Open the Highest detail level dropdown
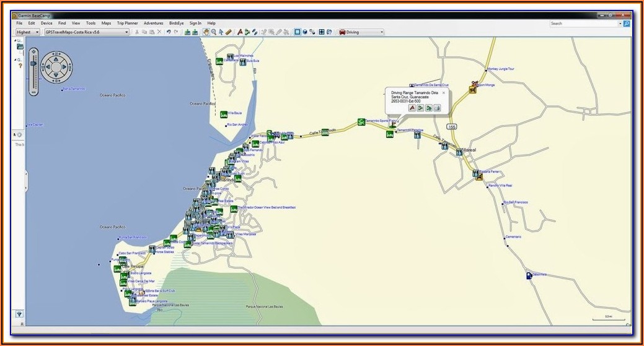This screenshot has height=346, width=644. [x=27, y=32]
